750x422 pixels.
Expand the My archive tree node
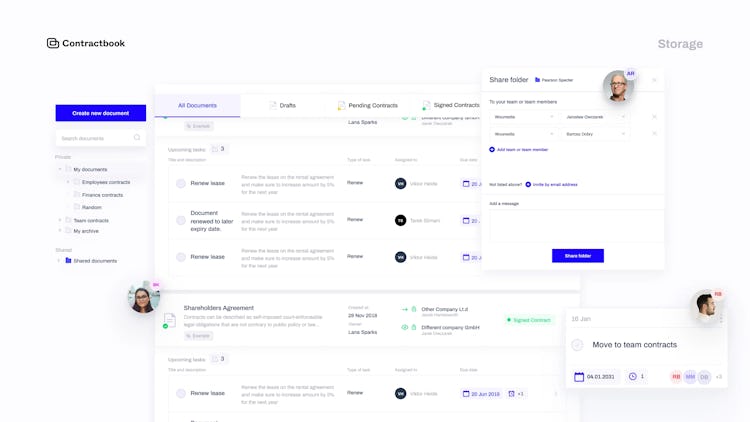pos(60,231)
